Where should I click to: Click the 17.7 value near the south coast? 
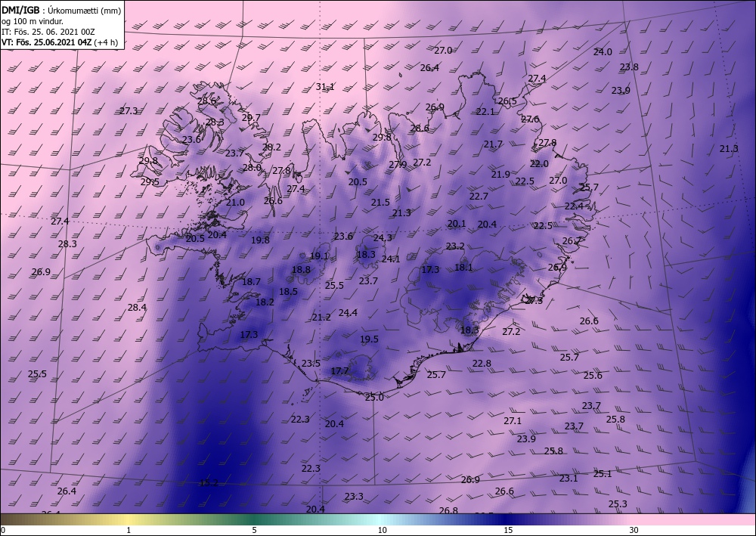coord(340,371)
